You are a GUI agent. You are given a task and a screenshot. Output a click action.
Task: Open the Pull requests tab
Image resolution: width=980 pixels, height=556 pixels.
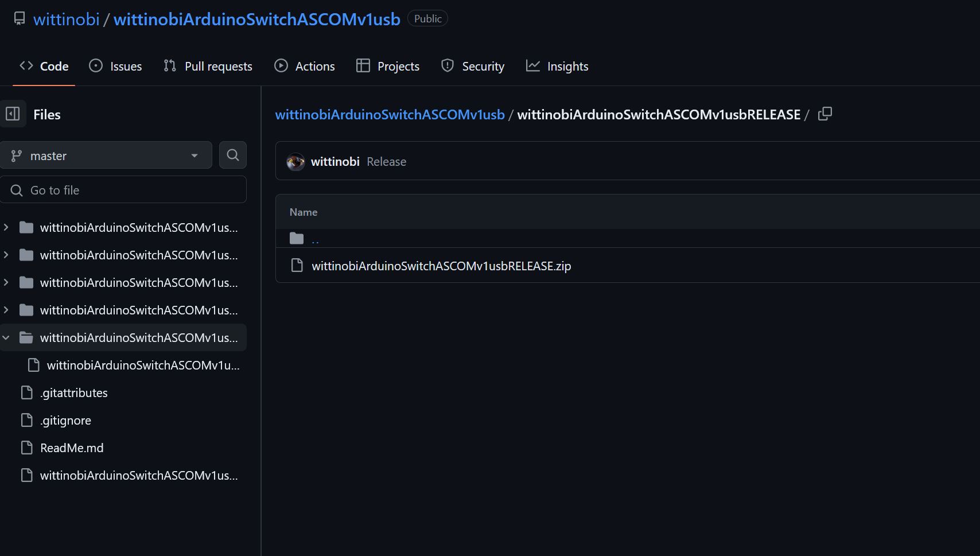coord(208,67)
